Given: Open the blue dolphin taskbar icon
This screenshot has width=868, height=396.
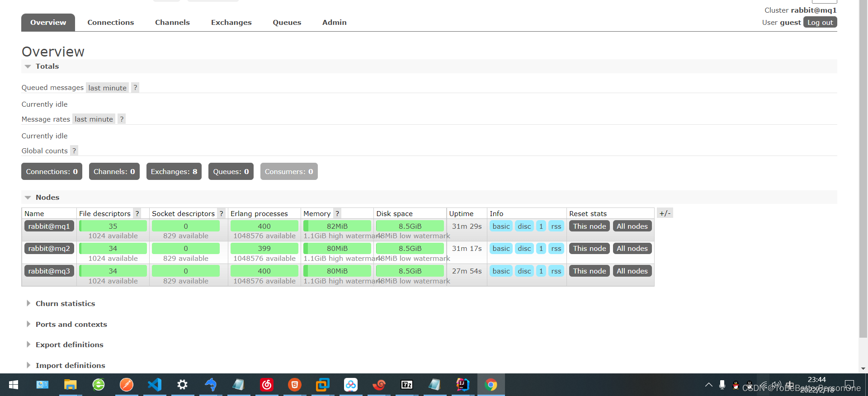Looking at the screenshot, I should tap(211, 385).
